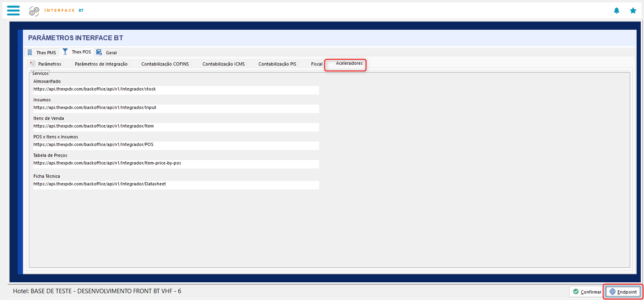Select the Thex POS tab

tap(77, 52)
